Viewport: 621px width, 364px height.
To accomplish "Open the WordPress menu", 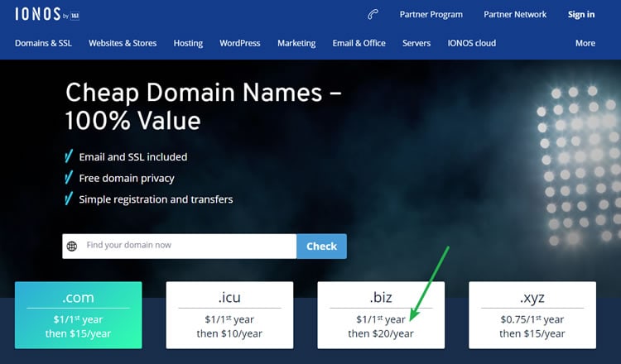I will (x=240, y=43).
